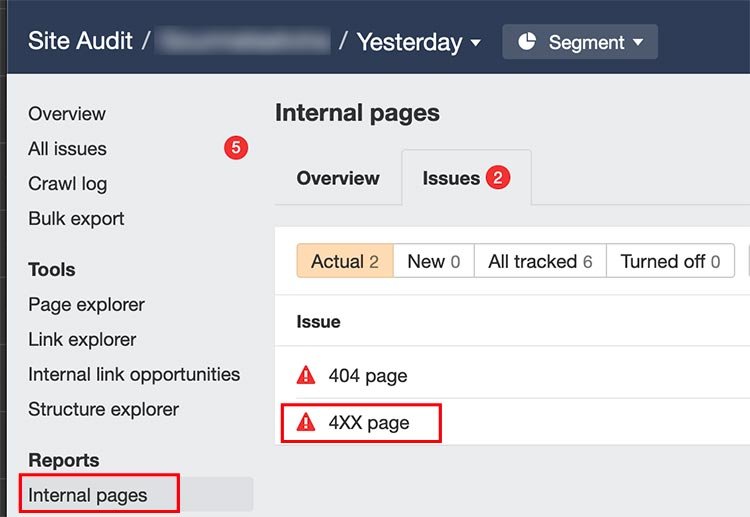Select the Actual issues filter
750x517 pixels.
coord(345,261)
